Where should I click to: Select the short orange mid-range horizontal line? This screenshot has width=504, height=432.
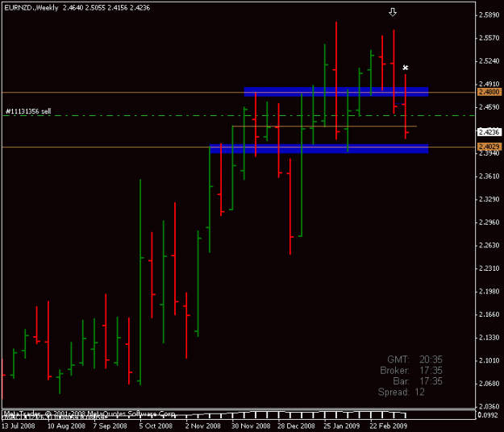click(x=325, y=127)
